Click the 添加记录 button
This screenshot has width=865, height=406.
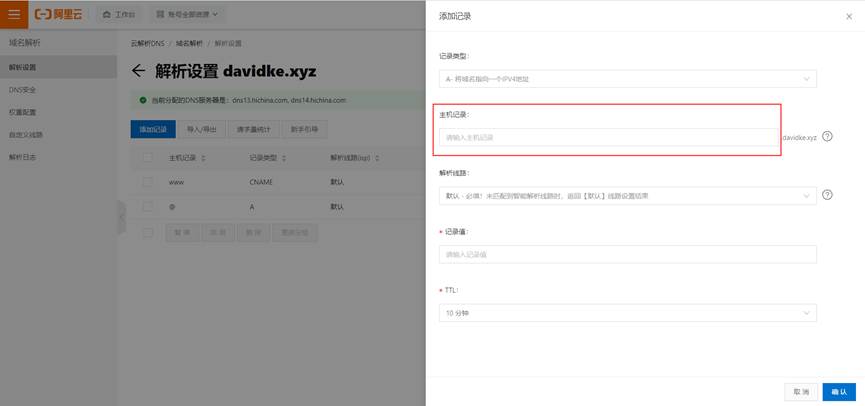(153, 130)
